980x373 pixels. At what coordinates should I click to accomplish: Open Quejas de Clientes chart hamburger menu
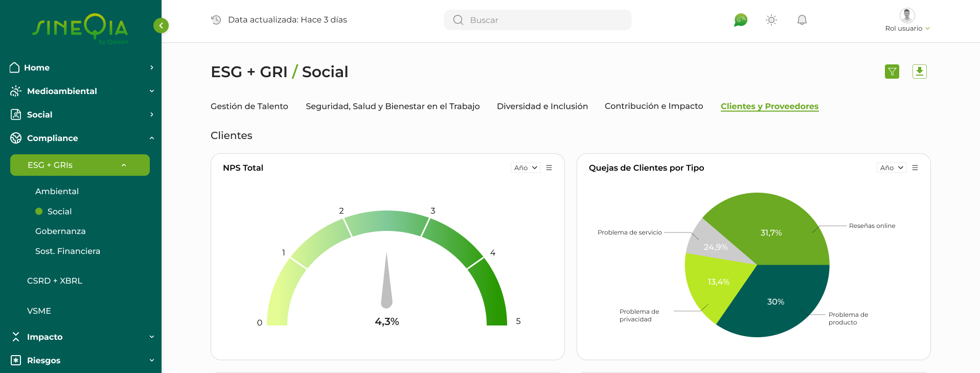[x=915, y=168]
